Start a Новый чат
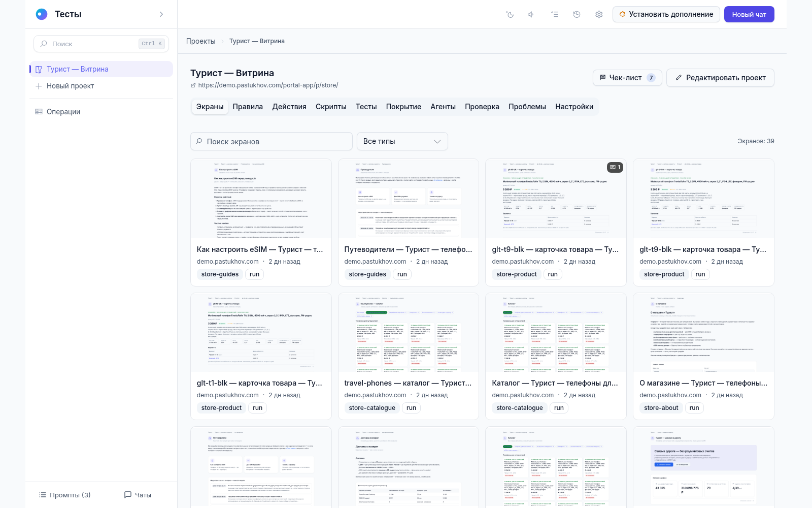The height and width of the screenshot is (508, 812). point(749,14)
